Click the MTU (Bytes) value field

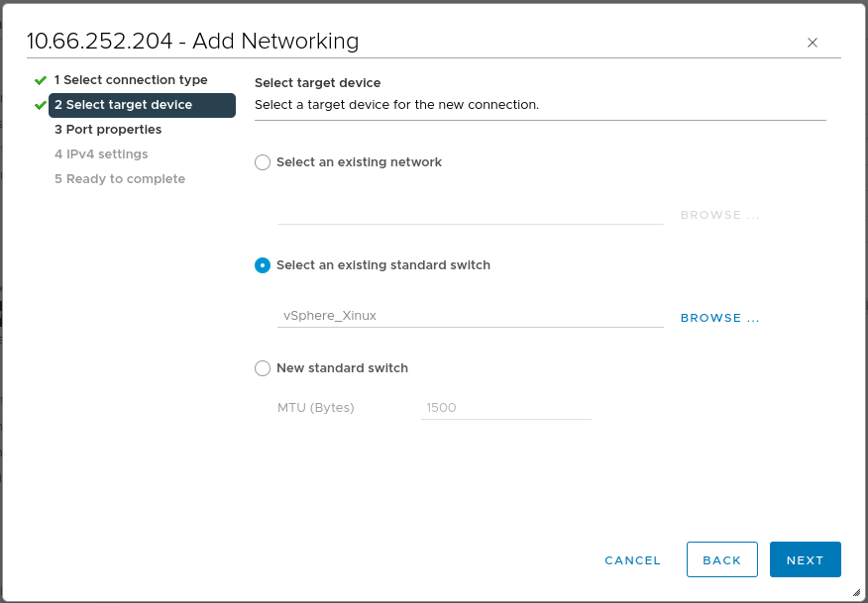tap(505, 407)
